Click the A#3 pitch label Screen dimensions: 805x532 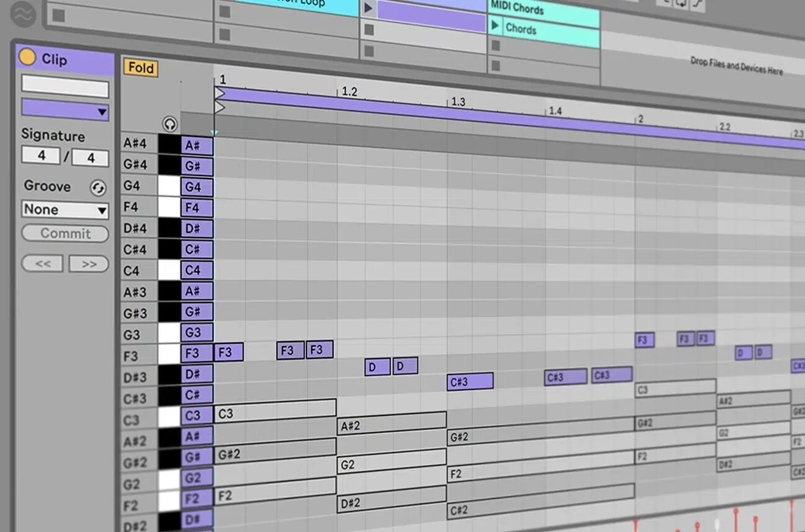135,292
